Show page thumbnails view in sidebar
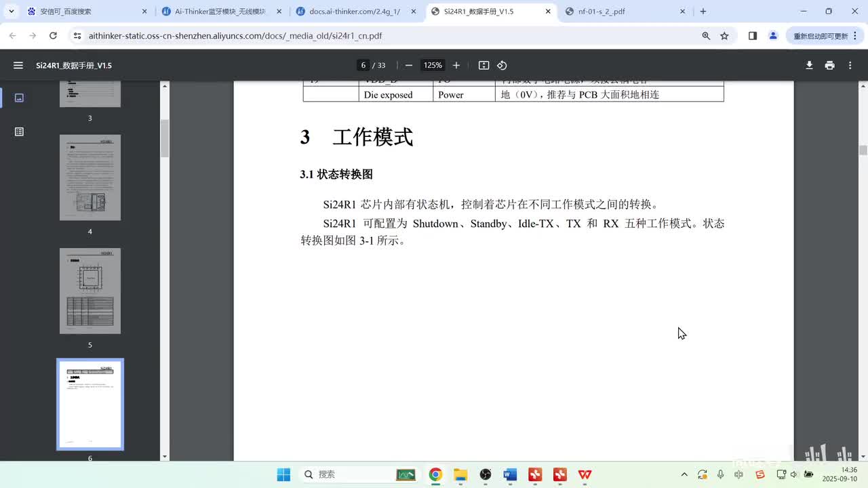 (x=19, y=98)
